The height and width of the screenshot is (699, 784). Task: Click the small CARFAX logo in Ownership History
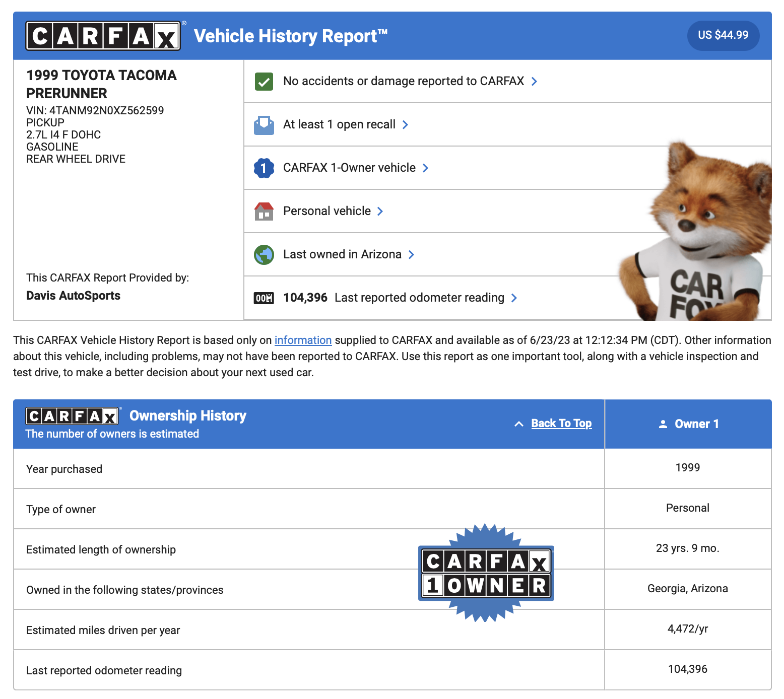point(73,416)
